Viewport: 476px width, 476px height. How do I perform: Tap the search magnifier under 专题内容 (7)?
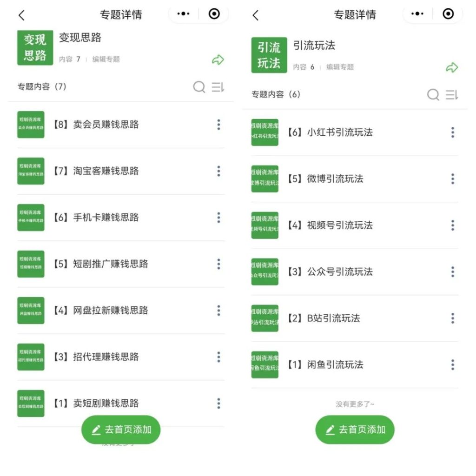[199, 87]
